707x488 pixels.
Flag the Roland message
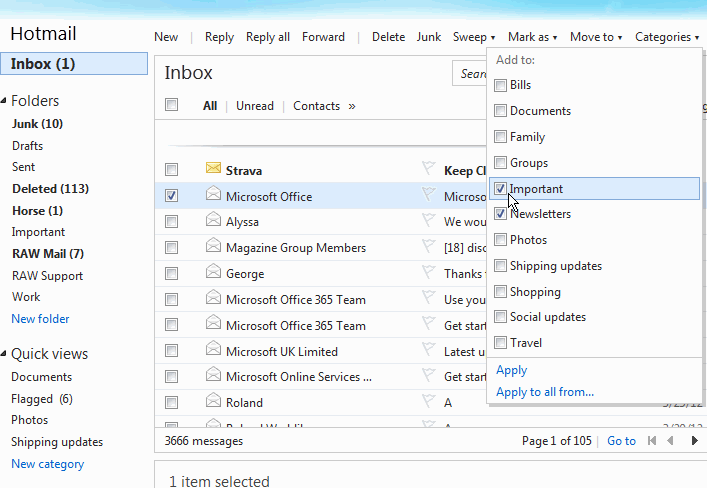[x=428, y=401]
